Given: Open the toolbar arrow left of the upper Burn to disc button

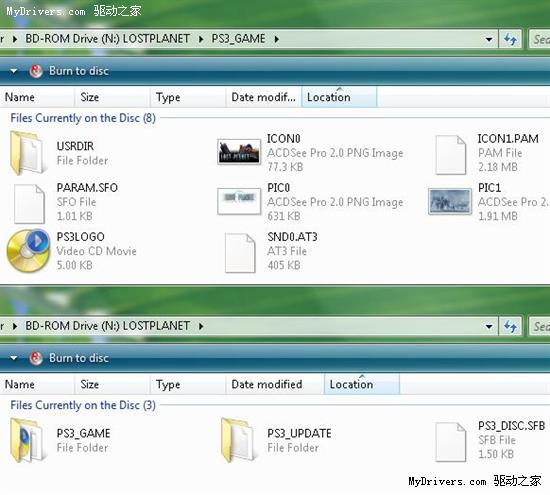Looking at the screenshot, I should tap(14, 71).
